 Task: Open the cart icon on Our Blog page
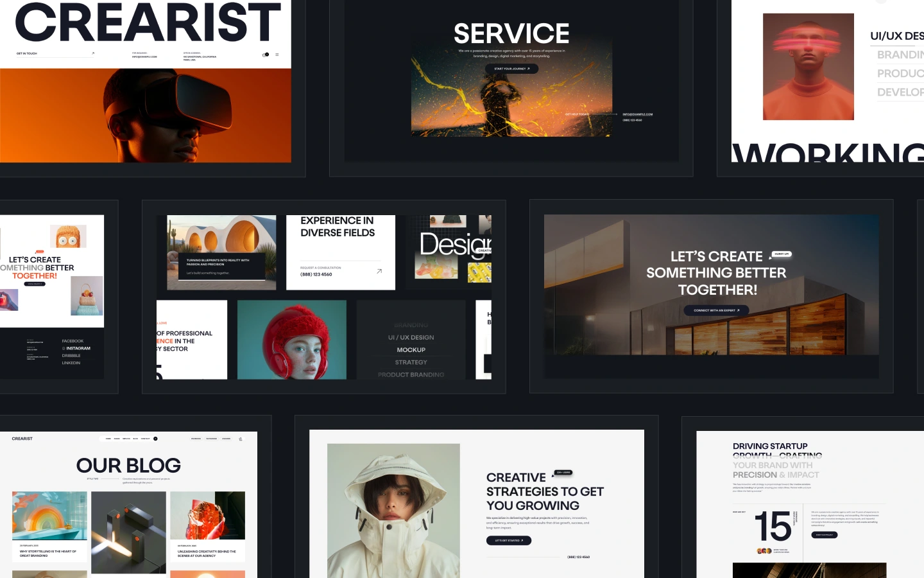coord(241,439)
